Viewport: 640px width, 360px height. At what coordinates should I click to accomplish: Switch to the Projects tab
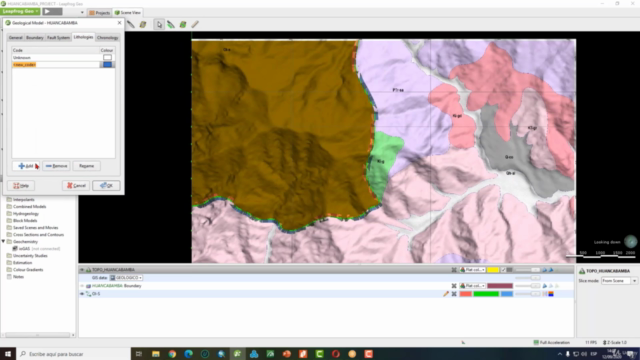(x=100, y=13)
